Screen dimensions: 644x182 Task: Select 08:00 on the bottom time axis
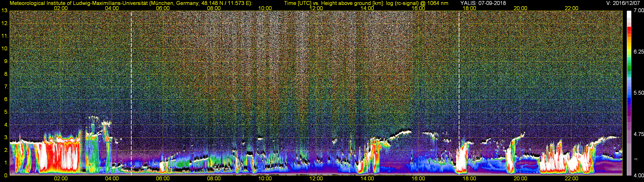[x=214, y=179]
